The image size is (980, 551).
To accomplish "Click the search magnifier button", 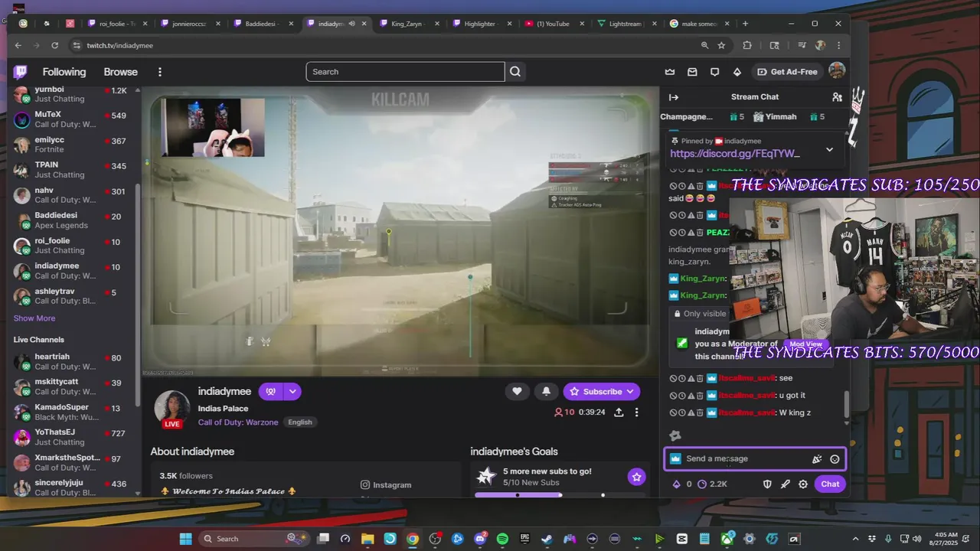I will tap(515, 72).
